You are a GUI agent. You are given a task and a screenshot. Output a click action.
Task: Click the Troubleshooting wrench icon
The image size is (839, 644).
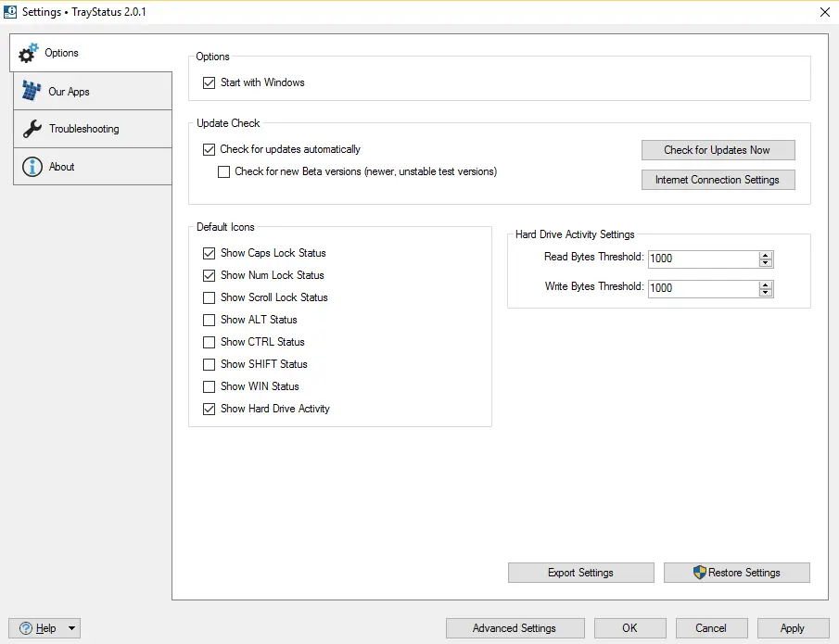coord(32,129)
